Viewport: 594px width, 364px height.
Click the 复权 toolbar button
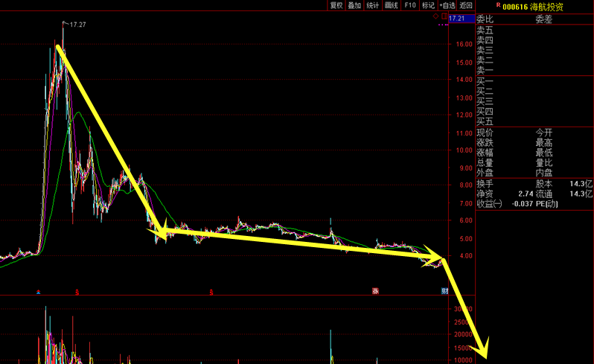[336, 5]
